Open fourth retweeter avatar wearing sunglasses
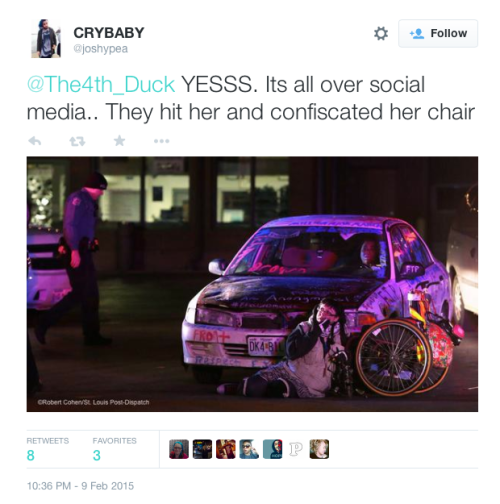Viewport: 500px width, 504px height. click(x=249, y=449)
